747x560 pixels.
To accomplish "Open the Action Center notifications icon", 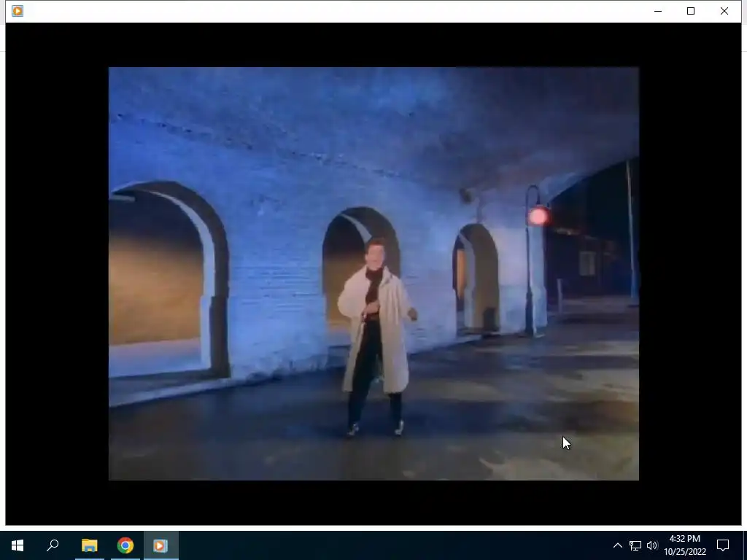I will coord(723,545).
